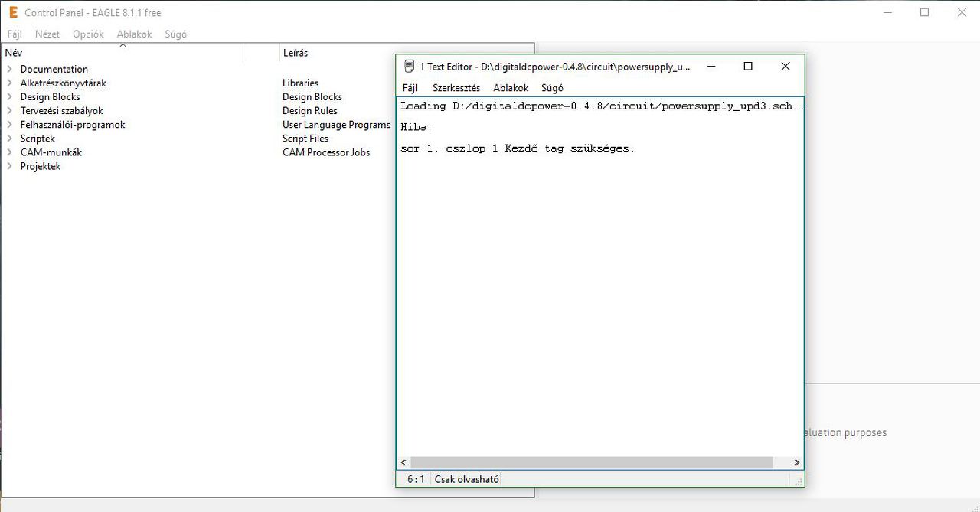Expand Felhasználói-programok tree arrow
The image size is (980, 512).
pos(10,124)
